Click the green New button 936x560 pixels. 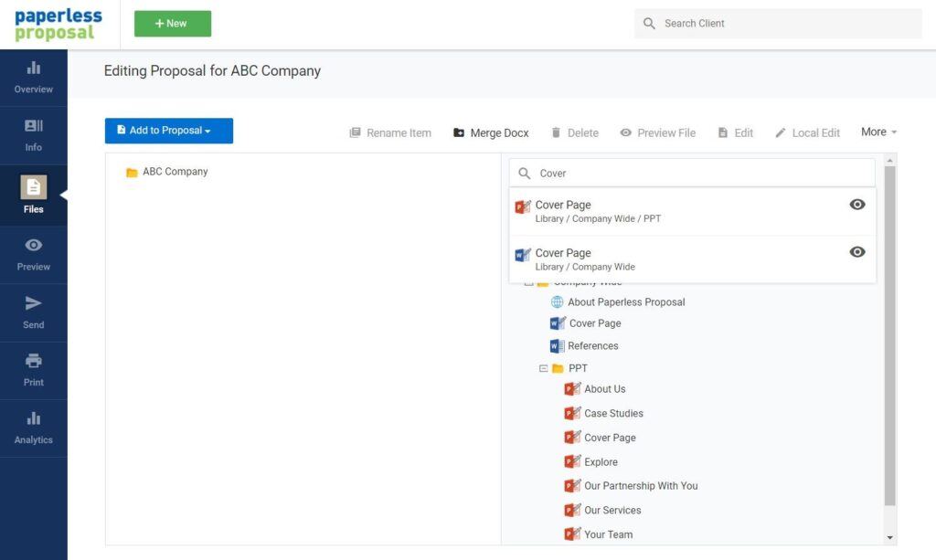pos(172,24)
